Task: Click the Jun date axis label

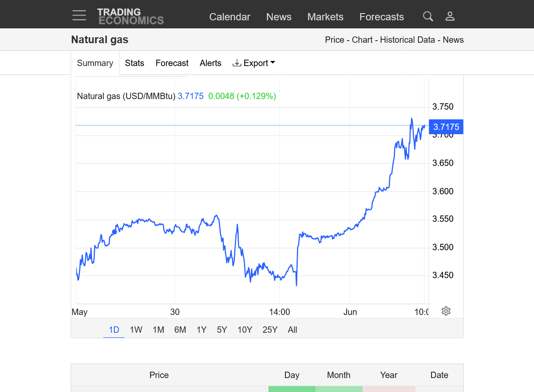Action: 350,312
